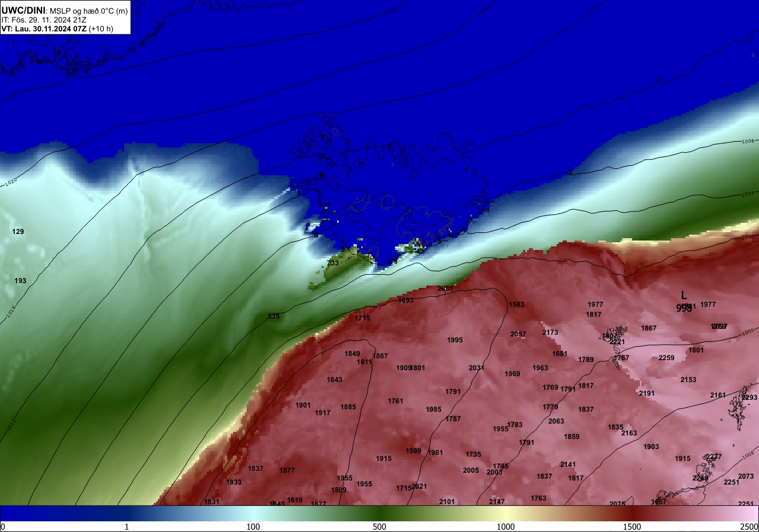The height and width of the screenshot is (532, 759).
Task: Click the 2141 height value
Action: point(568,464)
